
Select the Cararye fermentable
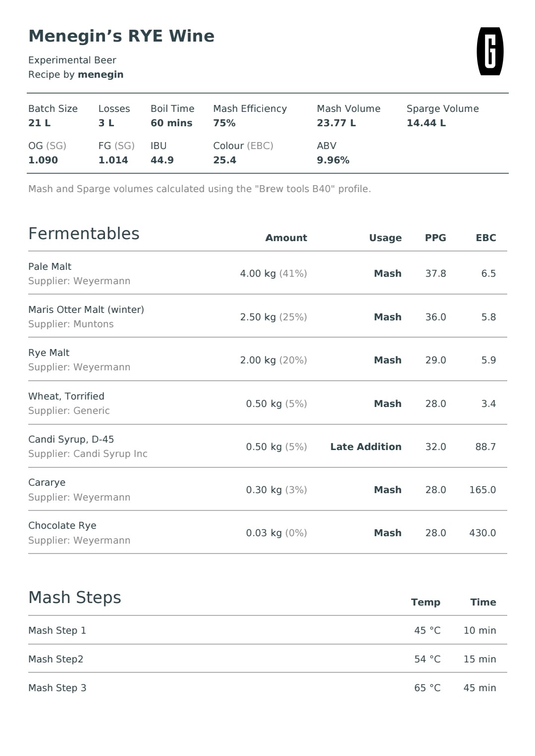point(267,489)
